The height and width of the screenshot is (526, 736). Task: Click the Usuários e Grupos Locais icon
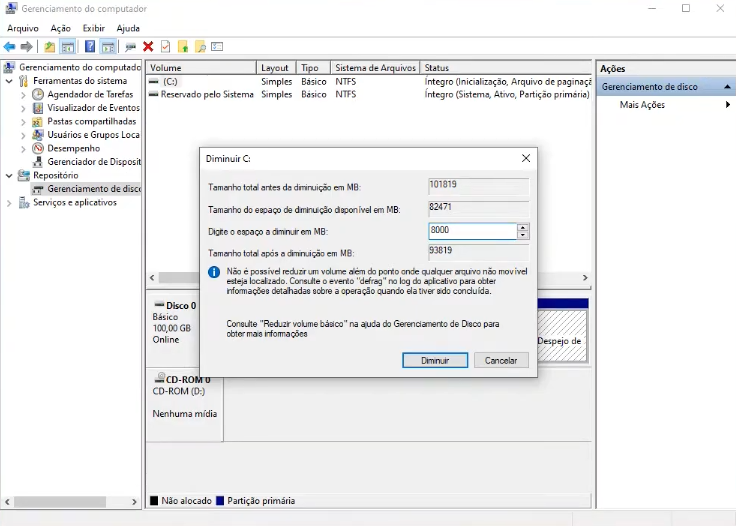coord(38,135)
